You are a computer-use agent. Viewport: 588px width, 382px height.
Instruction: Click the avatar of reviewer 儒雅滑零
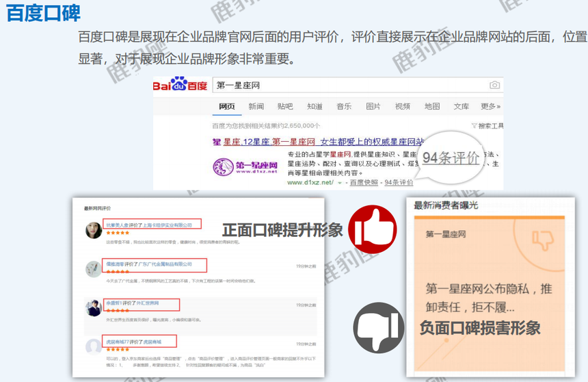coord(94,269)
